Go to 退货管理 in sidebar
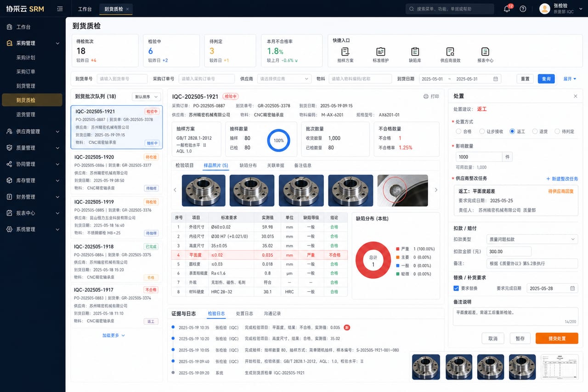The height and width of the screenshot is (392, 588). 26,114
